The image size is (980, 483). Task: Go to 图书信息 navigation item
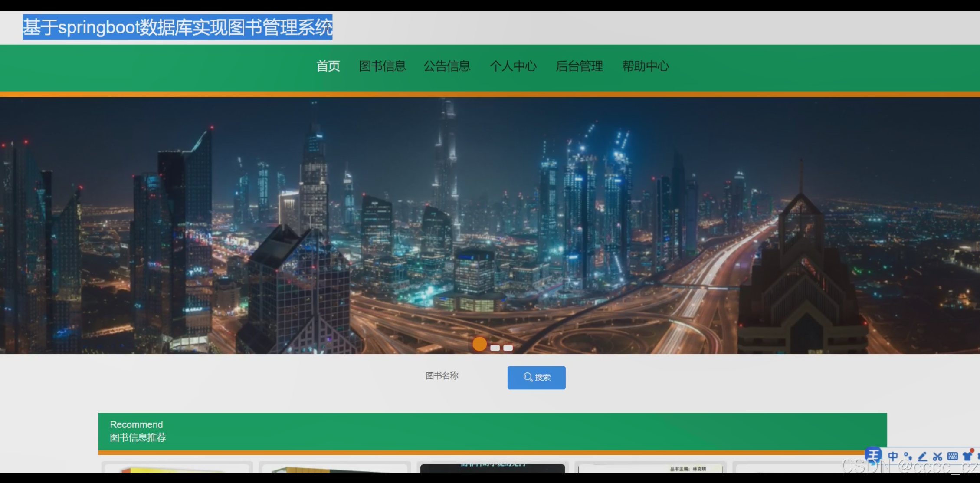(x=382, y=66)
